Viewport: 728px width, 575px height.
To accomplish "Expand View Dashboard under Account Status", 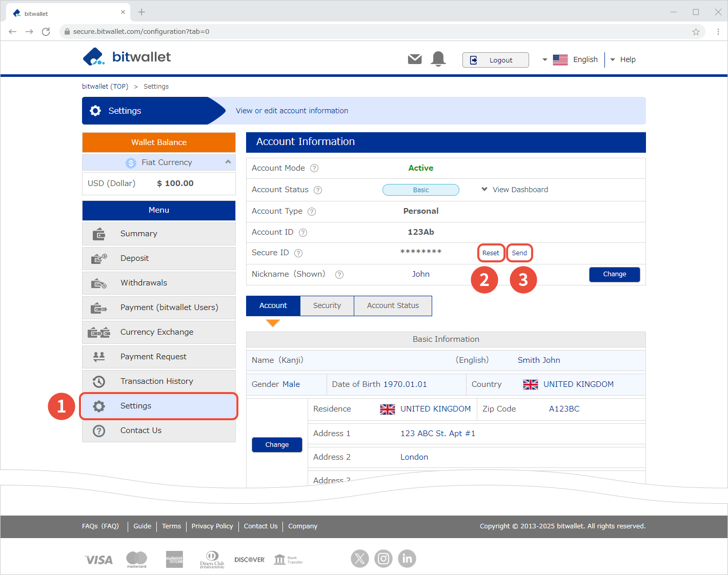I will coord(515,190).
